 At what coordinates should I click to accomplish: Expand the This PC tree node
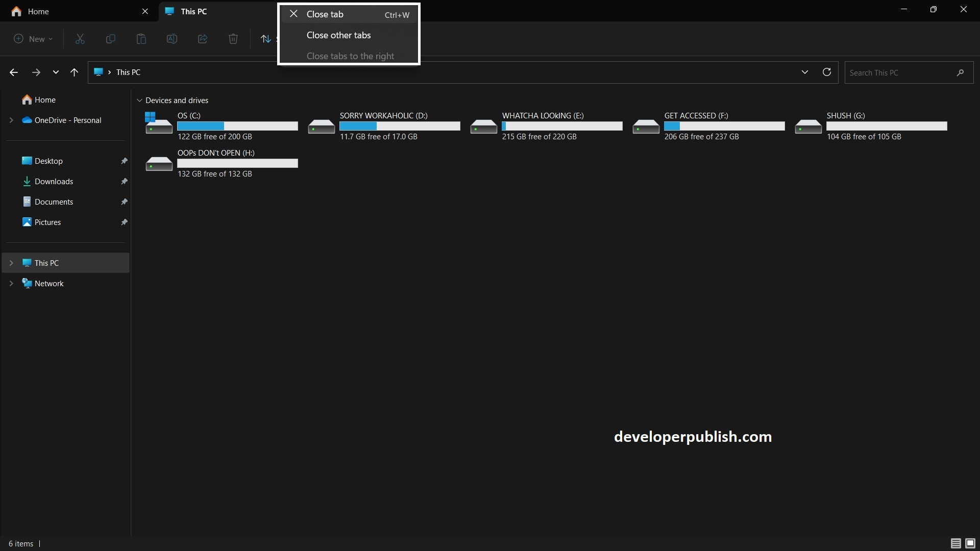pyautogui.click(x=11, y=263)
